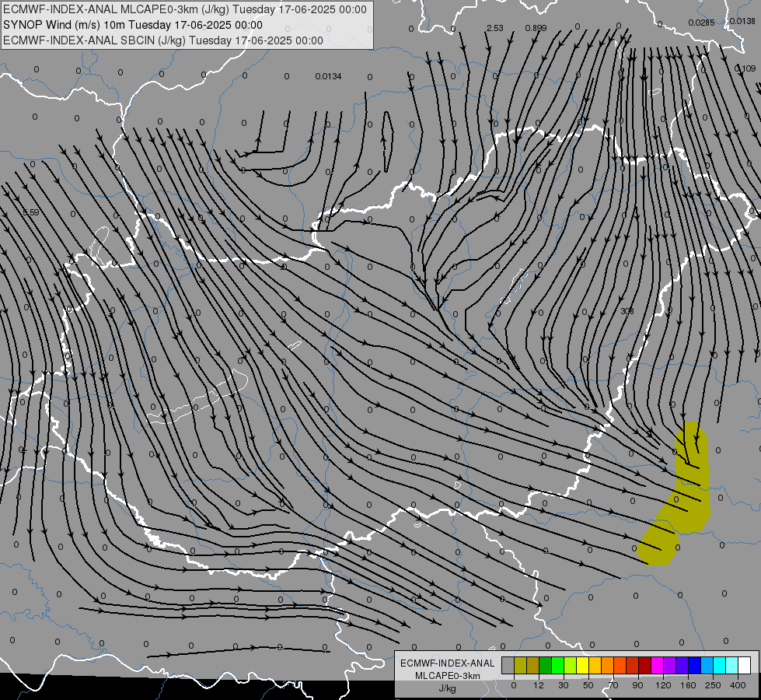Screen dimensions: 761x700
Task: Select the 0.899 data value on map
Action: [536, 28]
